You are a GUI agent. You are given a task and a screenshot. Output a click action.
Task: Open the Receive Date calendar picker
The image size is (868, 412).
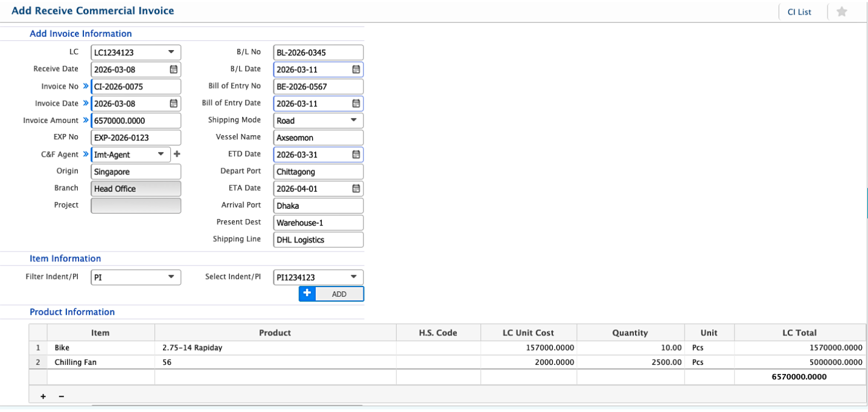coord(173,69)
